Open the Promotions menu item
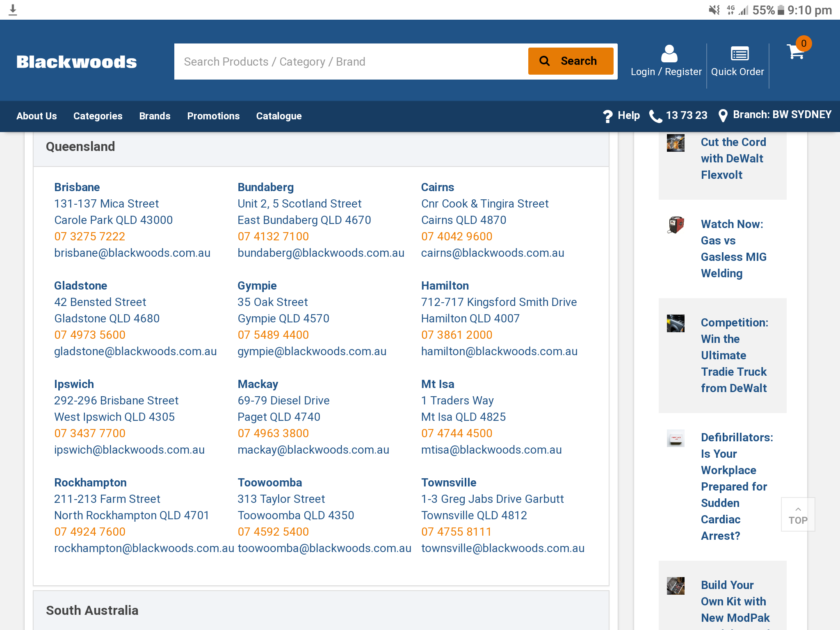840x630 pixels. pos(213,116)
